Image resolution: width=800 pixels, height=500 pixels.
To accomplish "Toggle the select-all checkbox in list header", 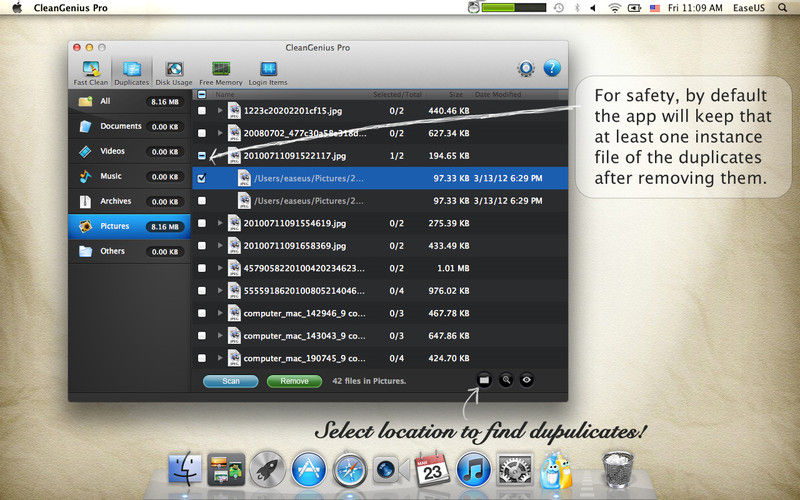I will click(202, 94).
